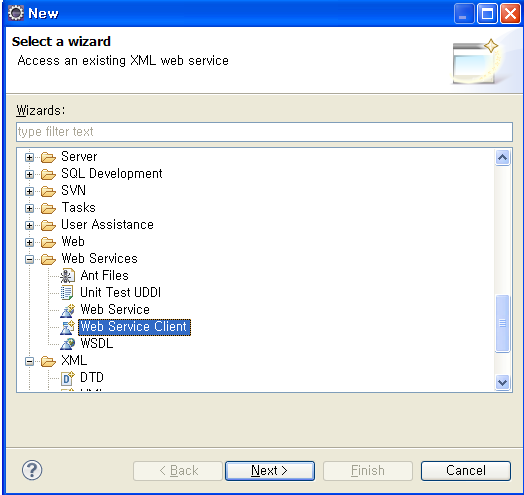The height and width of the screenshot is (495, 524).
Task: Go to the next wizard page
Action: [x=270, y=471]
